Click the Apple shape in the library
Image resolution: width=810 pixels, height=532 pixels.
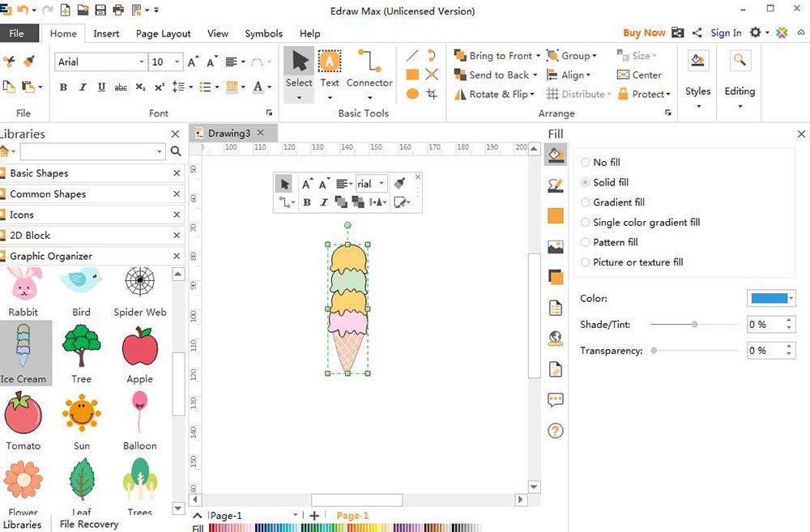[139, 349]
